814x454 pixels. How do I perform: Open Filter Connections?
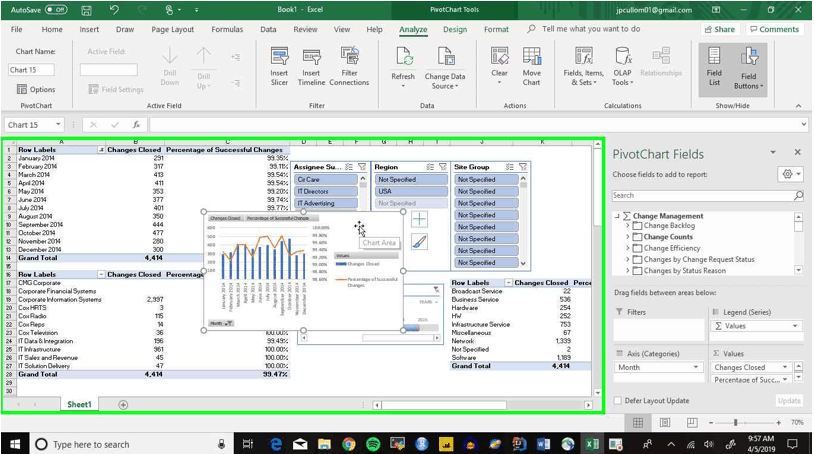(349, 66)
